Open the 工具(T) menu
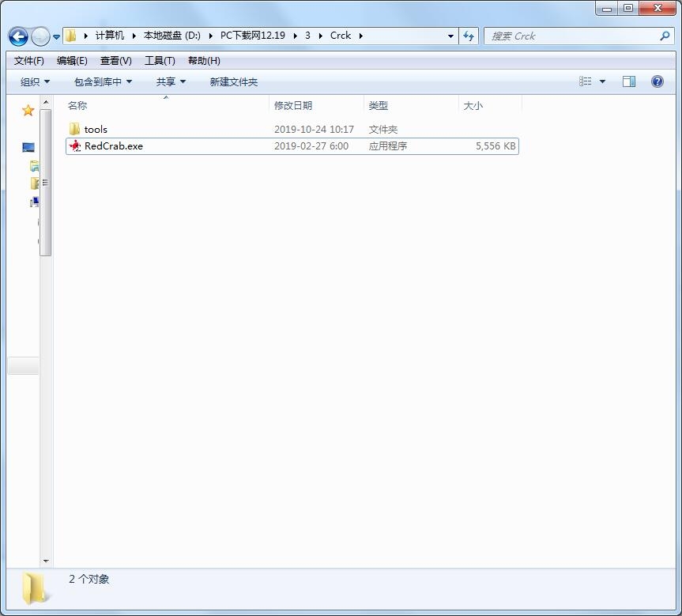The image size is (682, 616). (160, 61)
